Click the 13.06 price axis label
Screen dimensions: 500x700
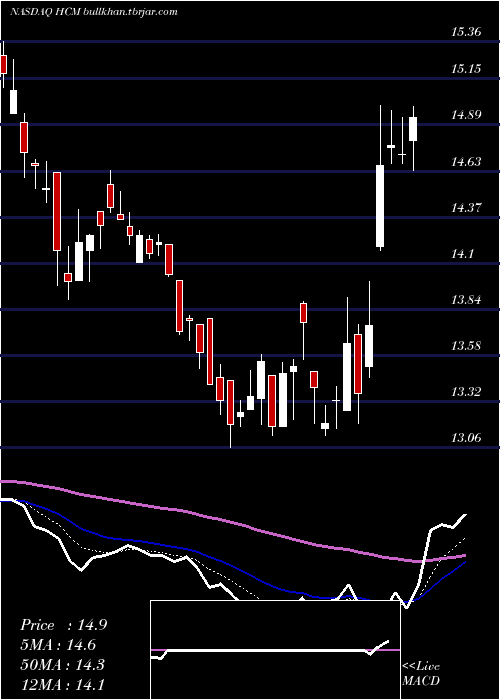coord(466,438)
